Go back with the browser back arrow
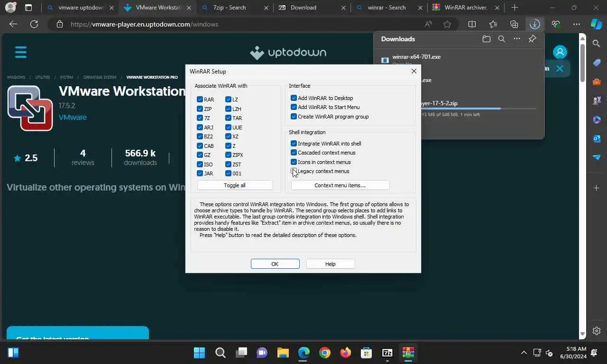The height and width of the screenshot is (364, 607). [x=13, y=24]
